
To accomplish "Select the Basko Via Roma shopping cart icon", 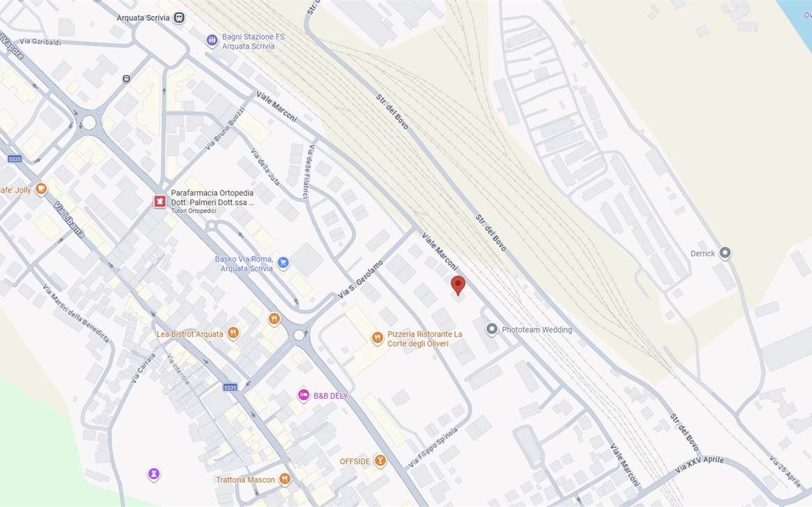I will pos(282,263).
